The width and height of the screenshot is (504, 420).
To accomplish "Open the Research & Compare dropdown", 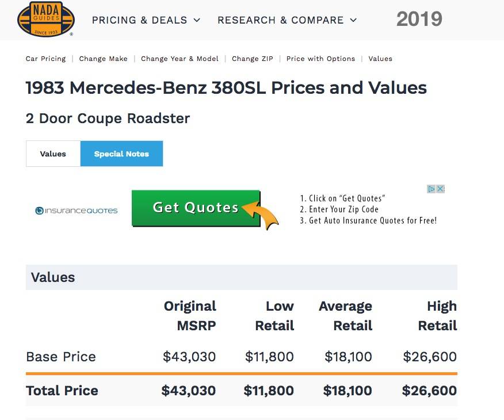I will [x=287, y=20].
